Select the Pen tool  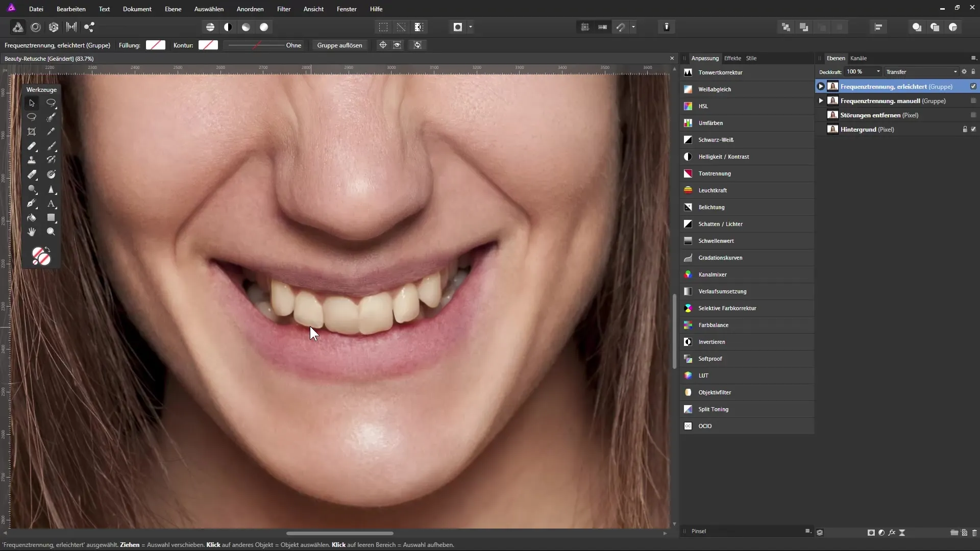pyautogui.click(x=32, y=204)
